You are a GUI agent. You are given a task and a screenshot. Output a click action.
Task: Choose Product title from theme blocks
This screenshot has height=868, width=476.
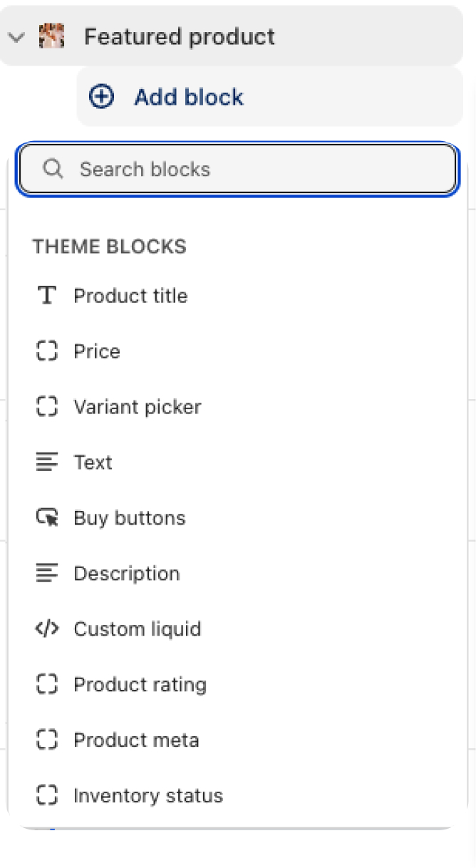tap(131, 296)
